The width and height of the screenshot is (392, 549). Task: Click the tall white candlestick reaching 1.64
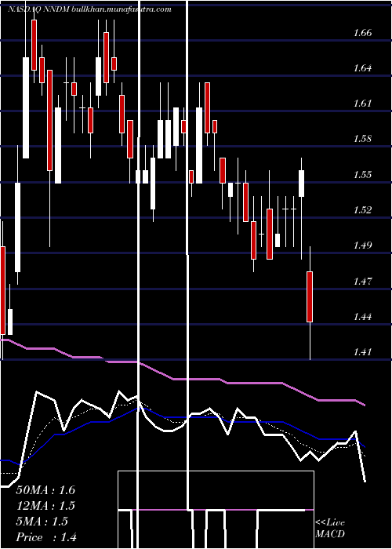coord(26,107)
